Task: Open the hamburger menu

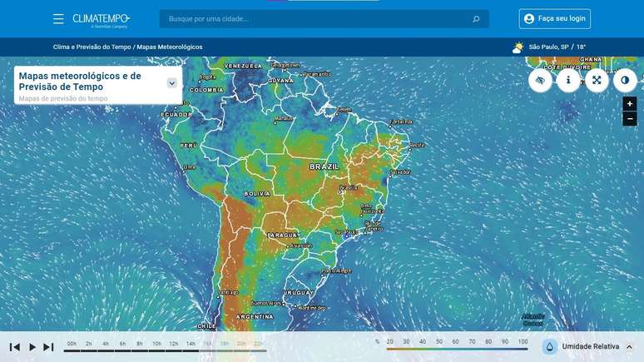Action: [58, 18]
